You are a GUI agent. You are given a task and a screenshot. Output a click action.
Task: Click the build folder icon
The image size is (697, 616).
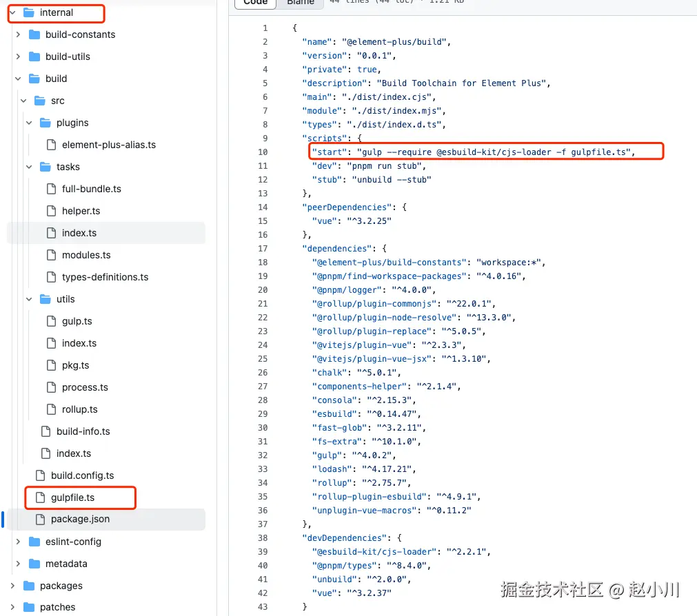34,79
